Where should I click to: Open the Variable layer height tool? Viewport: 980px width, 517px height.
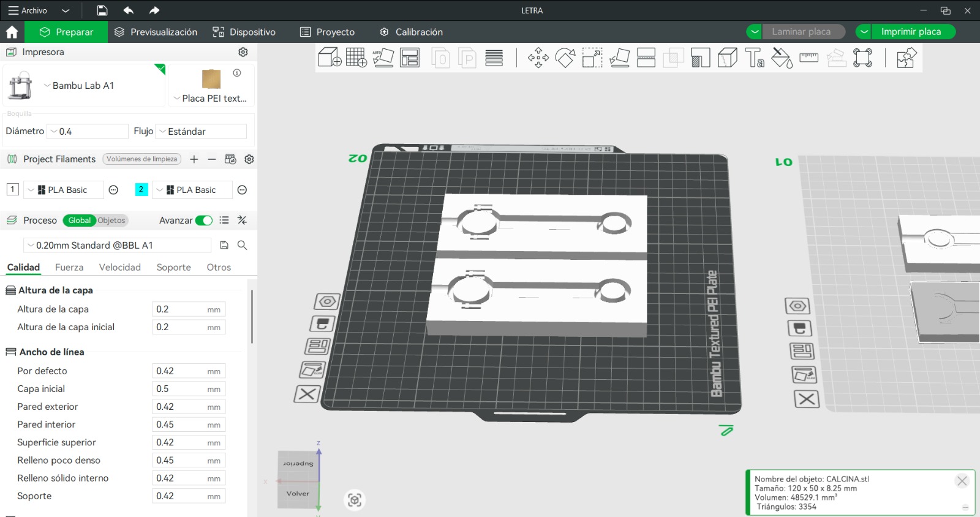pos(494,58)
